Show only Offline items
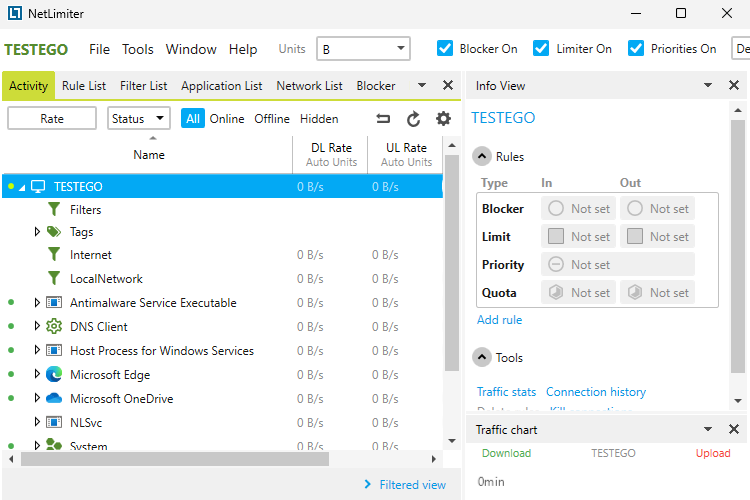750x500 pixels. click(272, 119)
